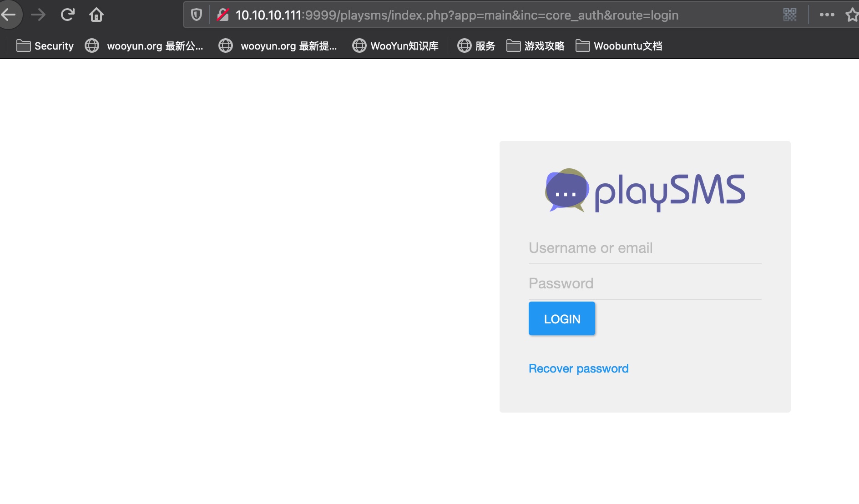
Task: Click the browser forward arrow
Action: 38,15
